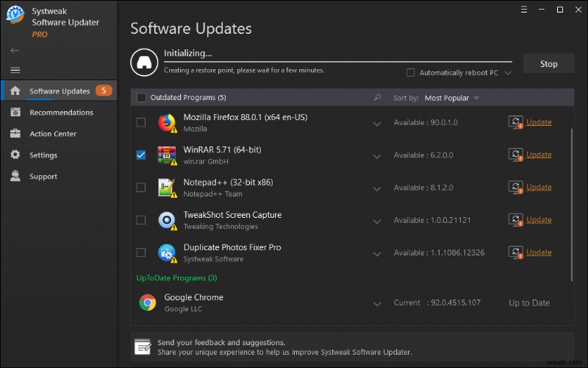
Task: Expand Notepad++ details chevron
Action: [377, 189]
